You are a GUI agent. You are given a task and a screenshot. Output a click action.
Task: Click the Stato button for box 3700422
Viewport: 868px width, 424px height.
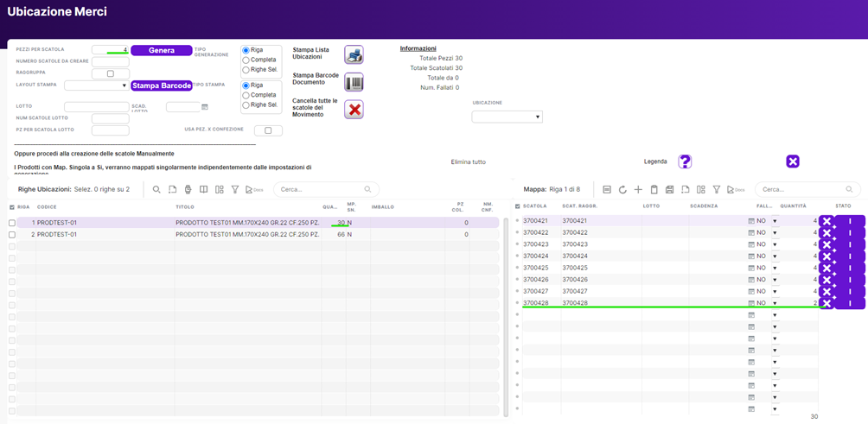[x=850, y=233]
